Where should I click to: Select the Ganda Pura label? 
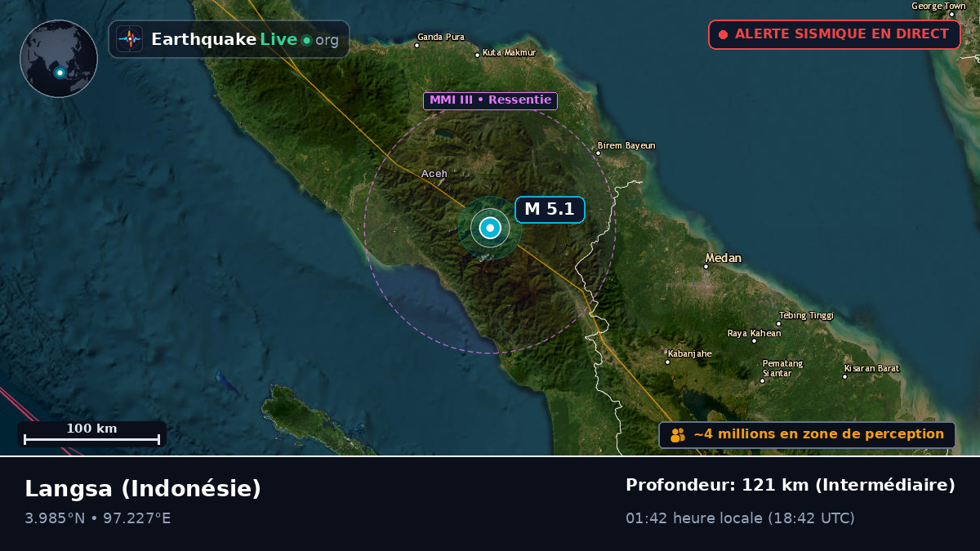click(x=441, y=37)
